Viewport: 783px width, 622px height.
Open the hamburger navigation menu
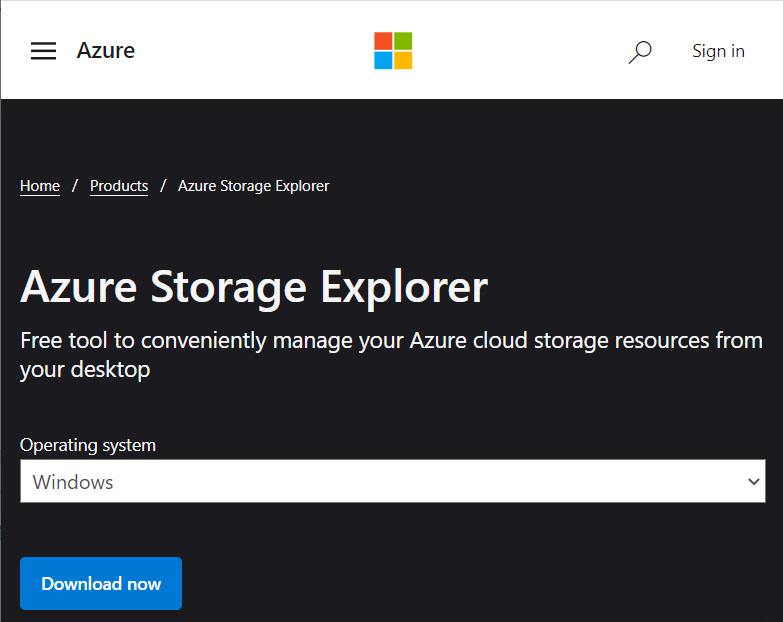[x=43, y=51]
